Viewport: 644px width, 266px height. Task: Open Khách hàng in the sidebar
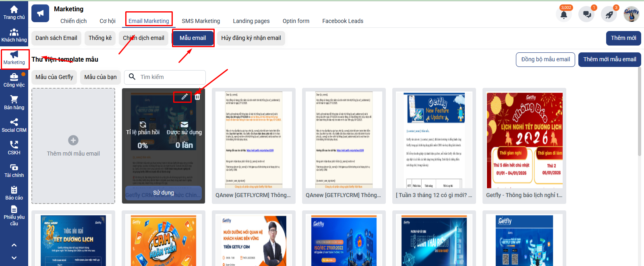pyautogui.click(x=14, y=35)
